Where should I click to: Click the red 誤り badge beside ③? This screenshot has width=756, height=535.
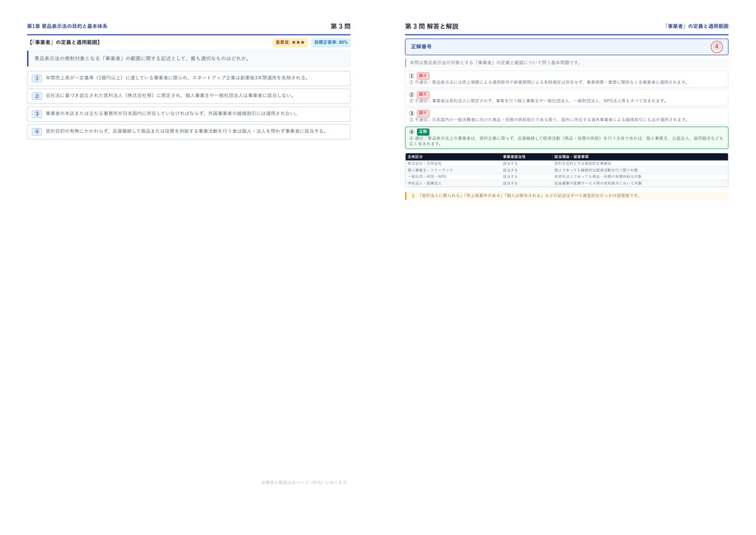[x=423, y=113]
